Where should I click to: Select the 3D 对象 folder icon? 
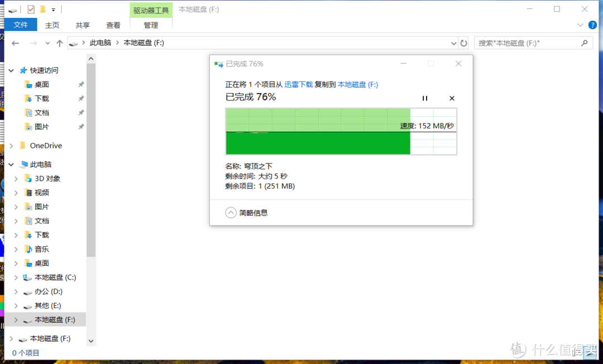tap(28, 178)
